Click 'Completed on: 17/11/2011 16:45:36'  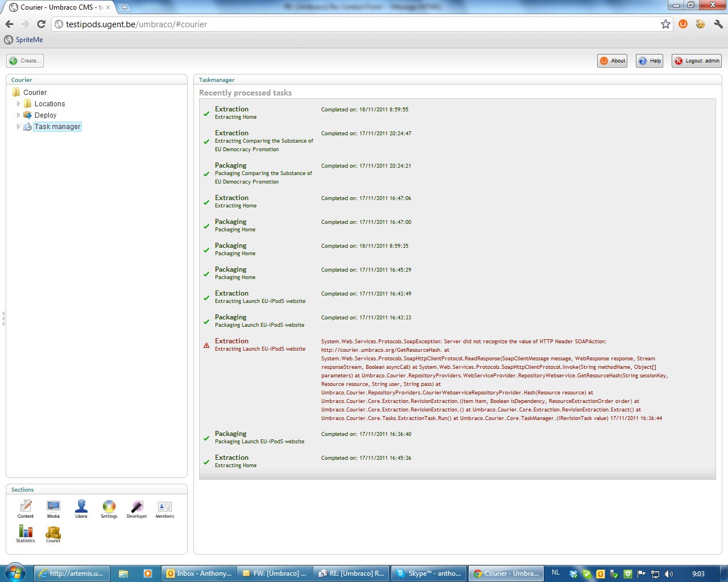pos(366,458)
